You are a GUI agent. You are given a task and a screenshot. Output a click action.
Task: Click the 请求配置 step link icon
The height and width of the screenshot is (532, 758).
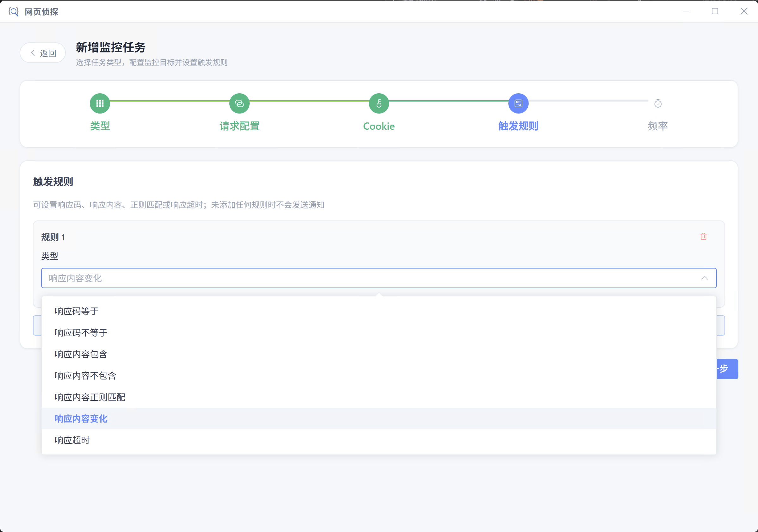point(239,103)
